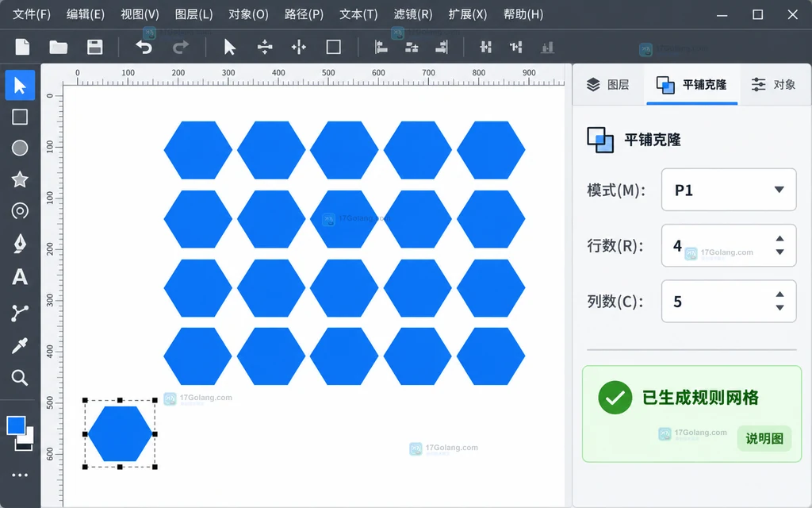
Task: Save the document with the floppy disk icon
Action: [x=95, y=47]
